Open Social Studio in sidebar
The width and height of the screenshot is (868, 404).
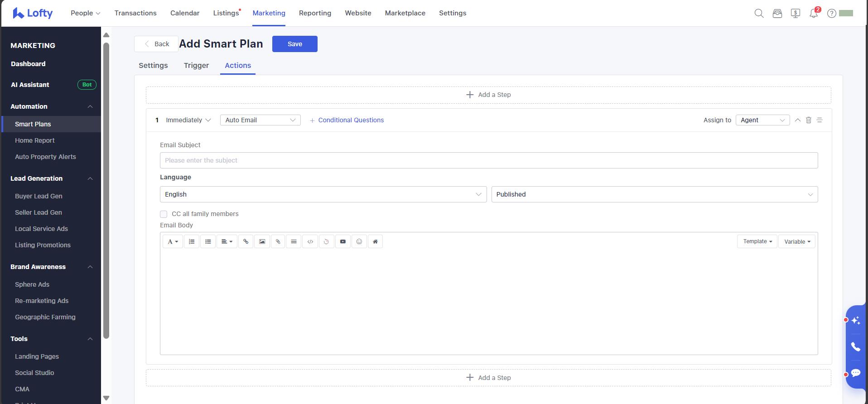[34, 373]
